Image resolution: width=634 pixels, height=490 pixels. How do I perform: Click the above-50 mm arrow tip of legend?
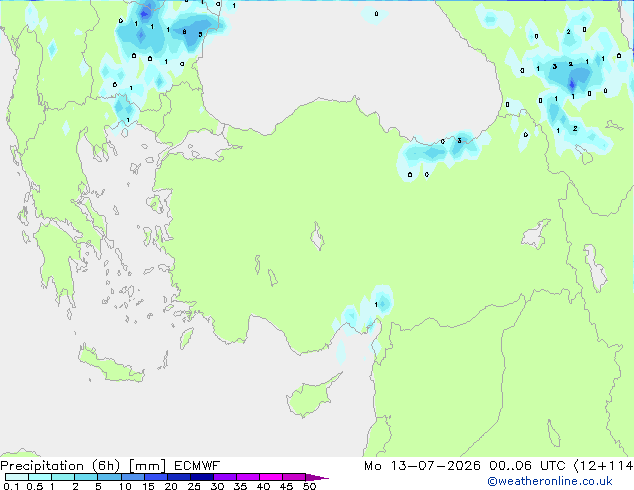point(317,477)
